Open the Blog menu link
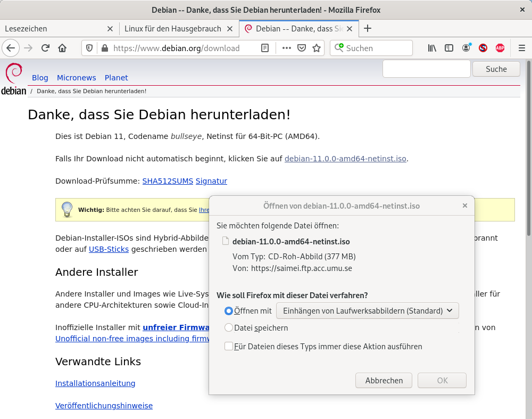532x419 pixels. pyautogui.click(x=40, y=78)
